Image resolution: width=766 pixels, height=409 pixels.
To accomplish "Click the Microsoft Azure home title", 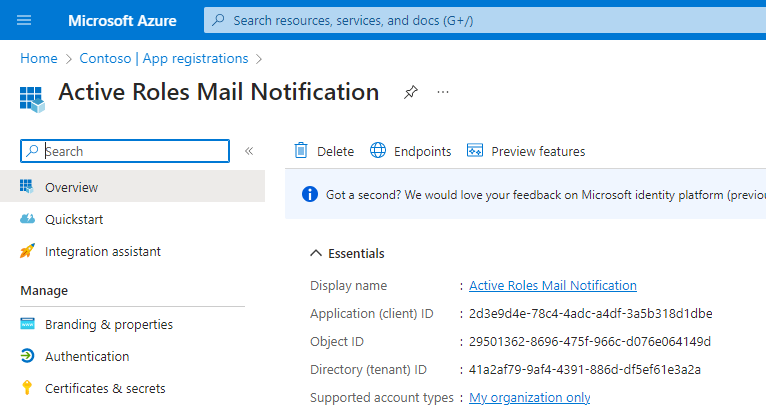I will click(122, 21).
